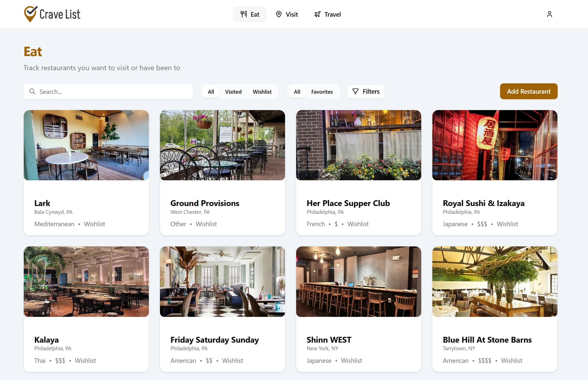Switch to the Visit tab
588x380 pixels.
pyautogui.click(x=287, y=14)
